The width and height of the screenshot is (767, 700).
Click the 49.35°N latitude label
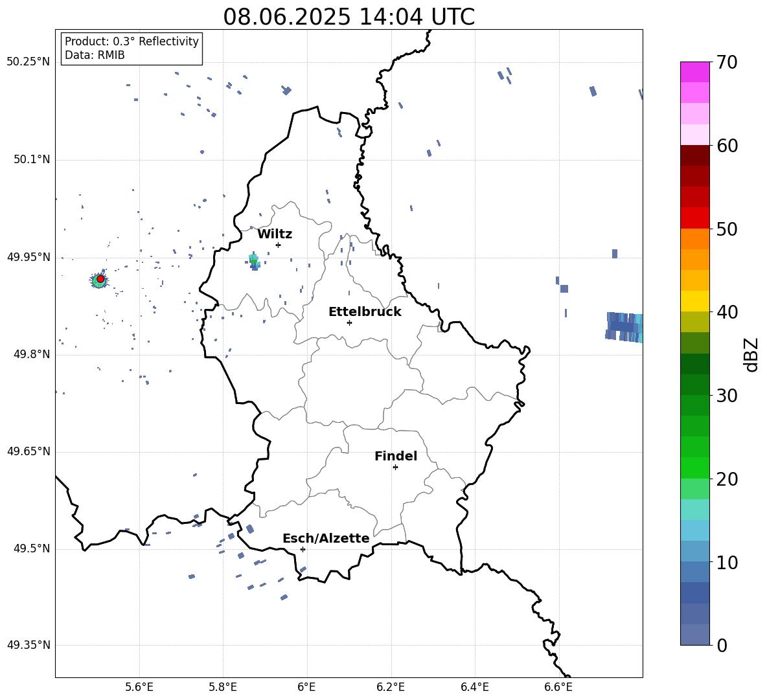tap(29, 645)
